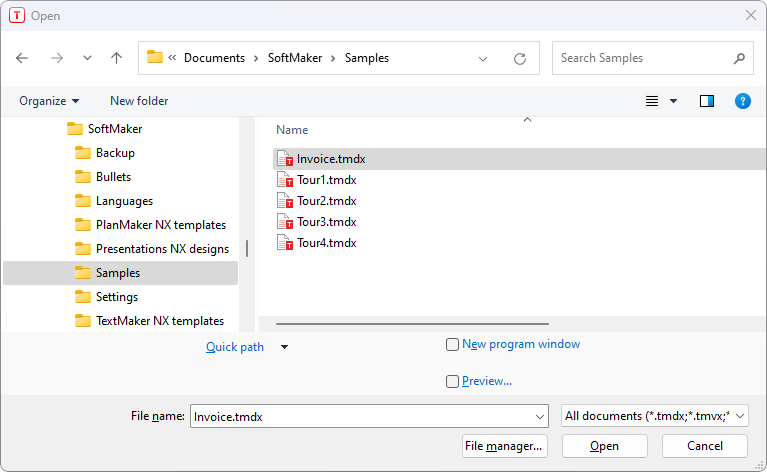Viewport: 767px width, 472px height.
Task: Click the Tour2.tmdx document icon
Action: pyautogui.click(x=285, y=201)
